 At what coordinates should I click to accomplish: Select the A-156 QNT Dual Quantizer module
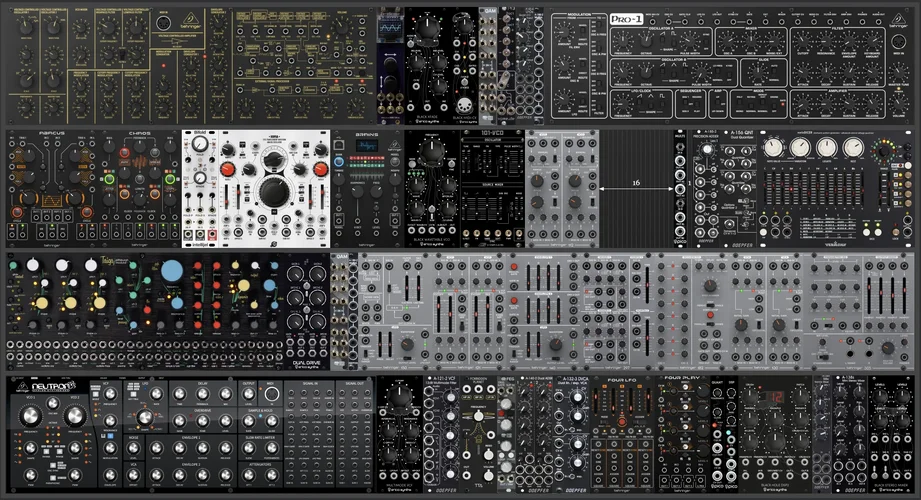coord(740,189)
